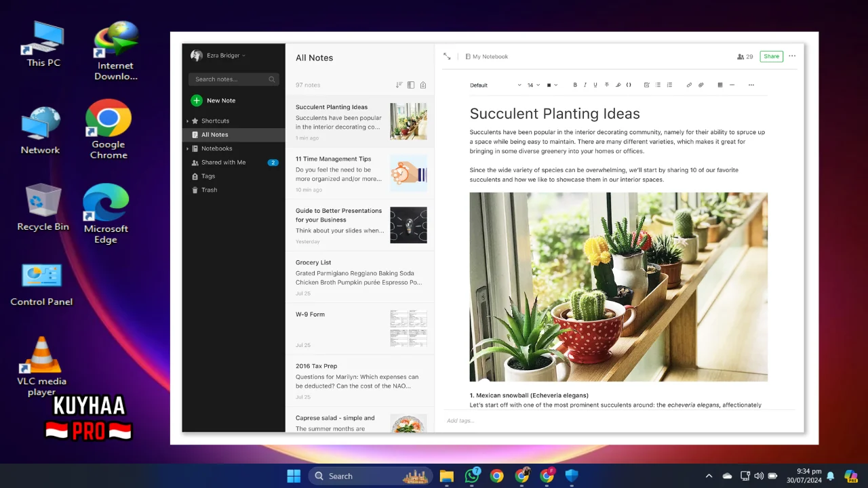Open Microsoft Edge desktop shortcut
868x488 pixels.
(x=106, y=213)
